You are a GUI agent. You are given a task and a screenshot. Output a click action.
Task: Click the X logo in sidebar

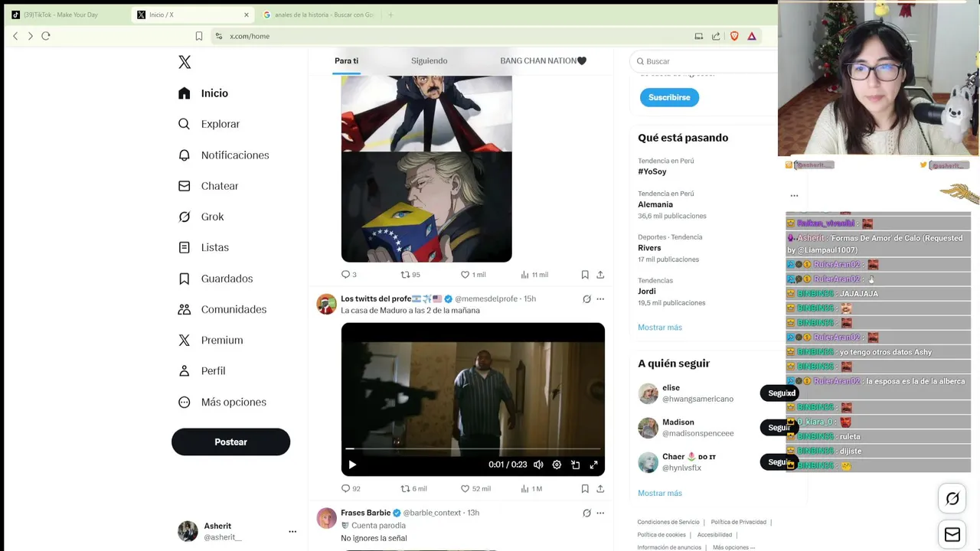[x=185, y=62]
